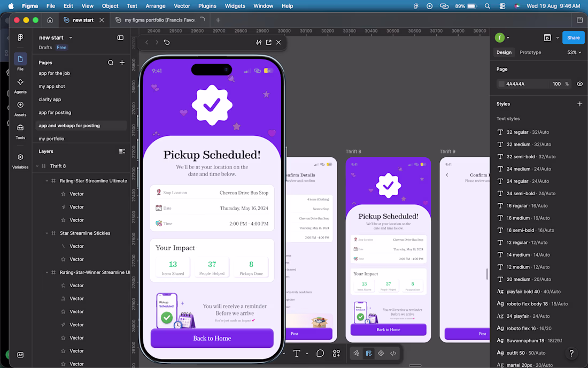Go to Figma home
Image resolution: width=588 pixels, height=368 pixels.
click(x=50, y=20)
